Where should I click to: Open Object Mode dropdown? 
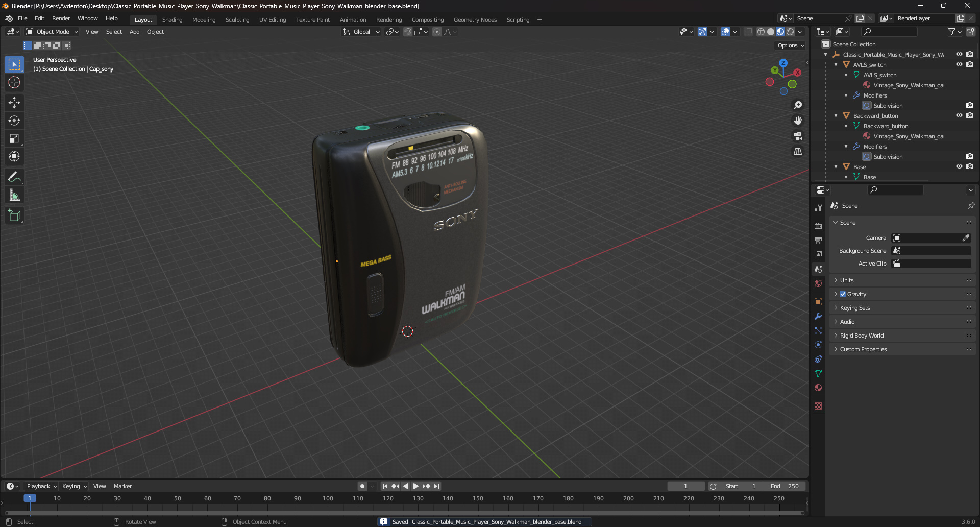point(52,32)
